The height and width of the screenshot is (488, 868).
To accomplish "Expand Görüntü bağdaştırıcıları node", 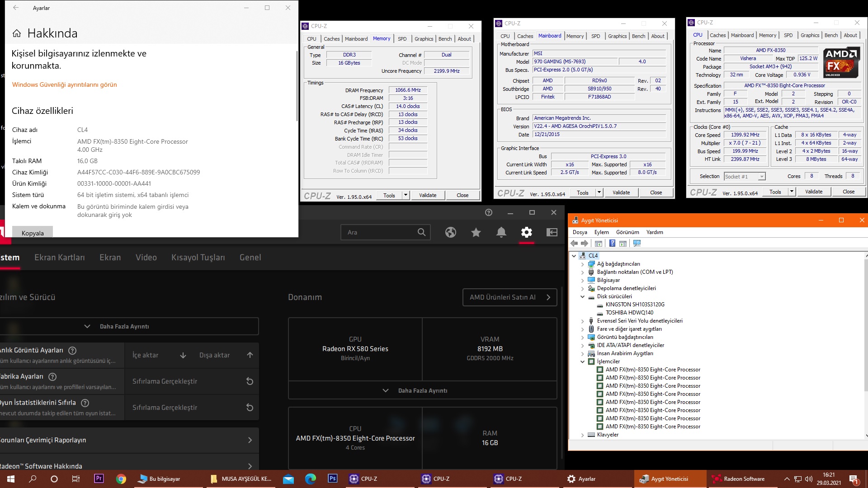I will click(x=583, y=338).
